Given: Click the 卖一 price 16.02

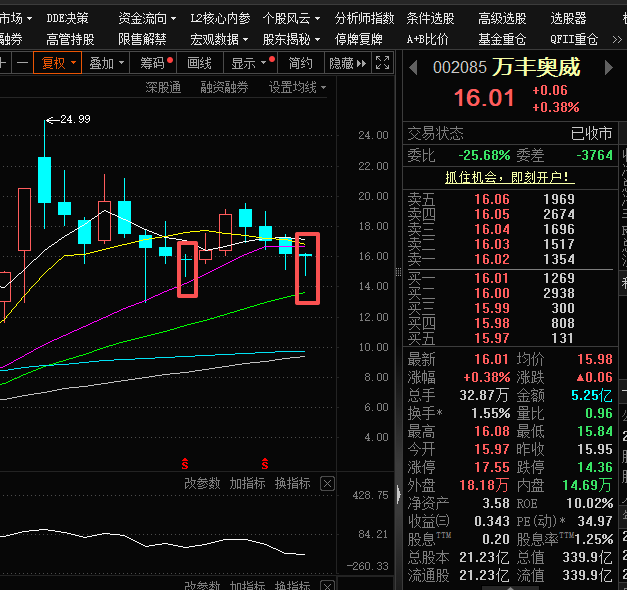Looking at the screenshot, I should pos(492,259).
